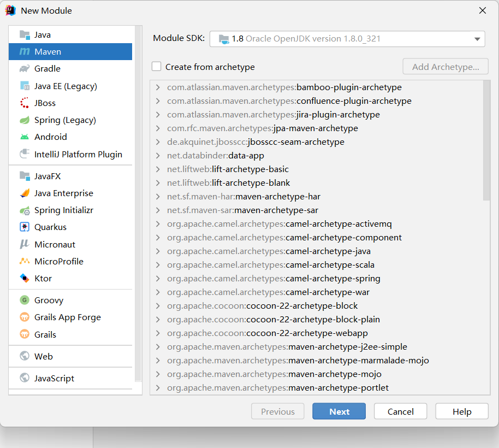Click the archetype list vertical scrollbar
This screenshot has height=448, width=499.
486,140
